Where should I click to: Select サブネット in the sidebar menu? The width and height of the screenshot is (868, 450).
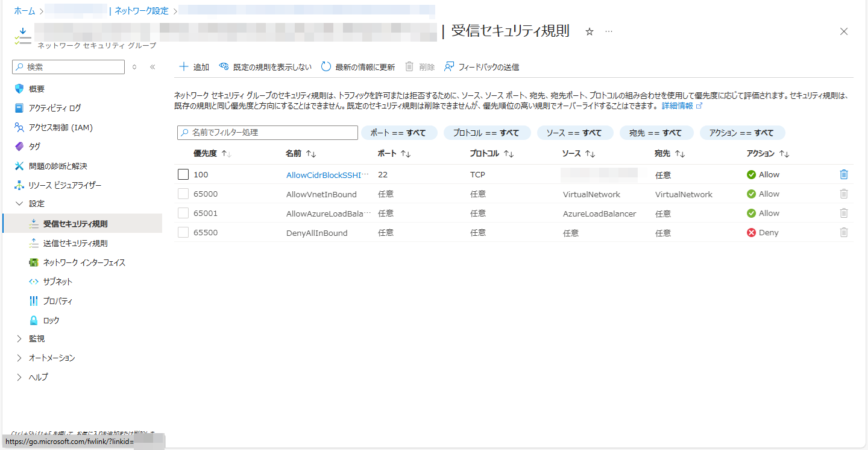(57, 282)
